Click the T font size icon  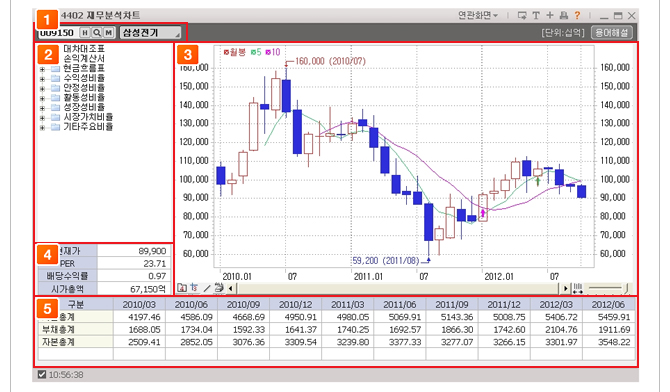pyautogui.click(x=536, y=16)
